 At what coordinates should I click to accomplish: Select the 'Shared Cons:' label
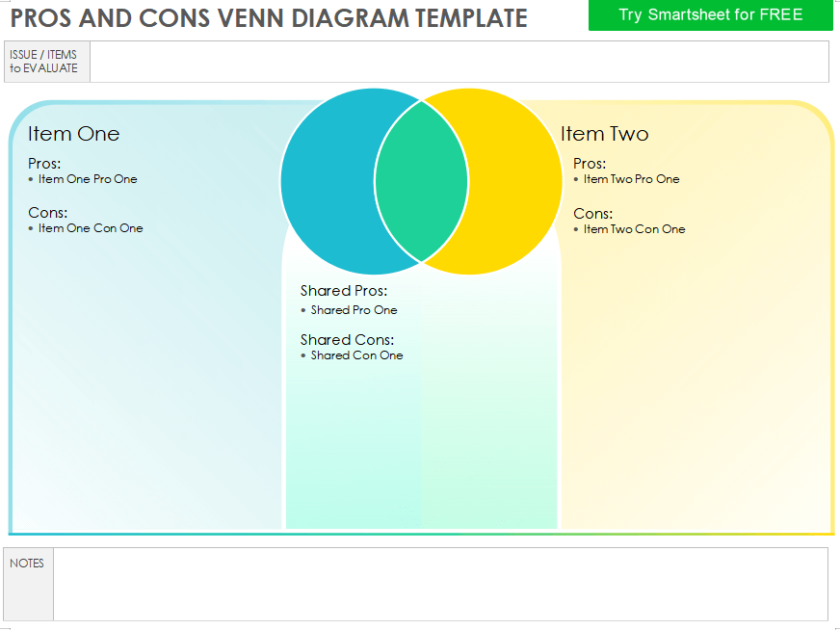point(347,340)
